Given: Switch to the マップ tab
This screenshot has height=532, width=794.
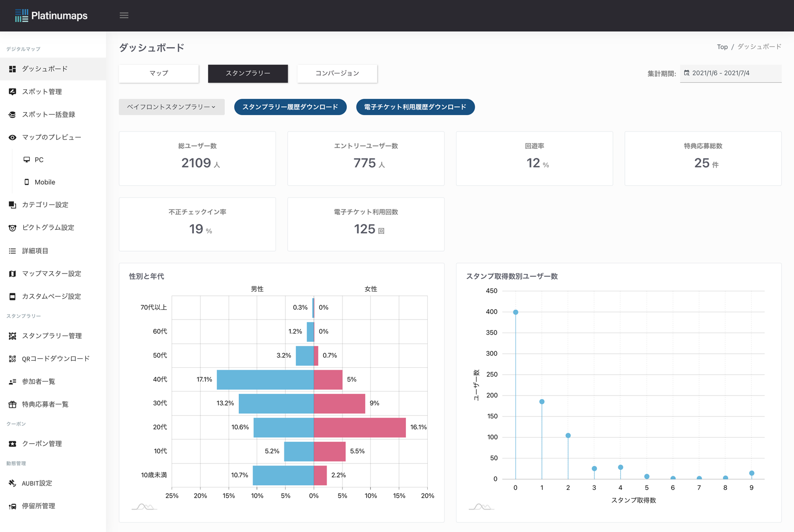Looking at the screenshot, I should point(159,73).
